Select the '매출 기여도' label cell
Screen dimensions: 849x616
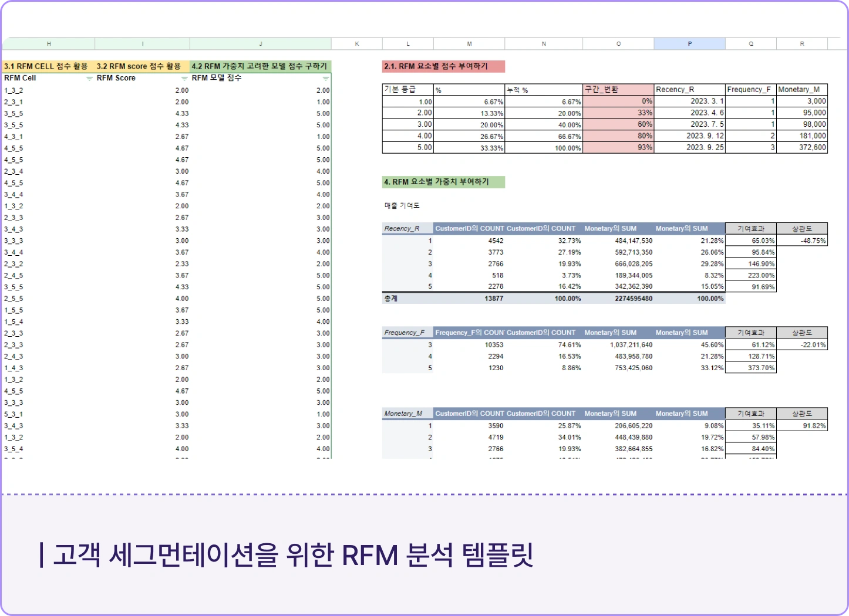tap(402, 205)
